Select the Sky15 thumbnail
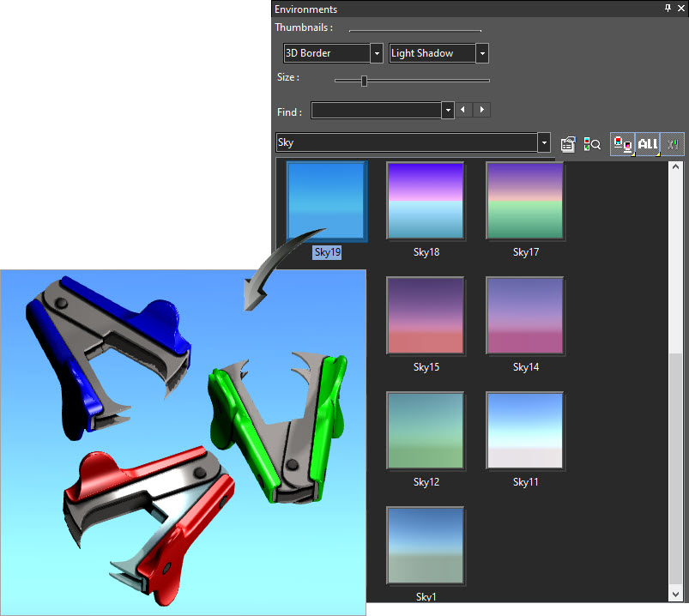689x616 pixels. [426, 316]
